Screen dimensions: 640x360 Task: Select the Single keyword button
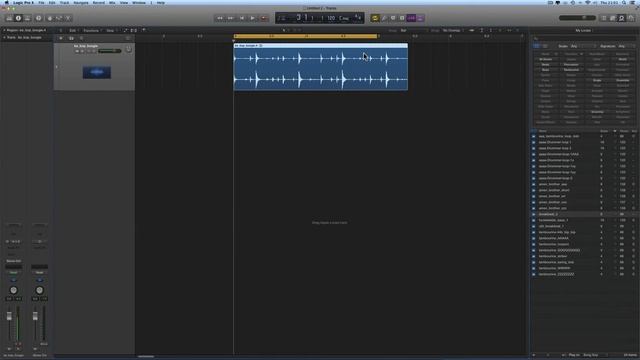tap(597, 80)
